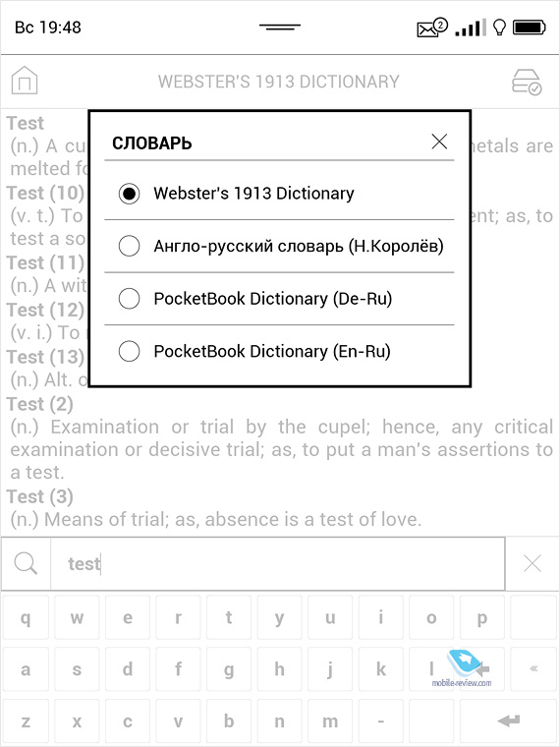
Task: Tap the signal strength indicator
Action: point(471,28)
